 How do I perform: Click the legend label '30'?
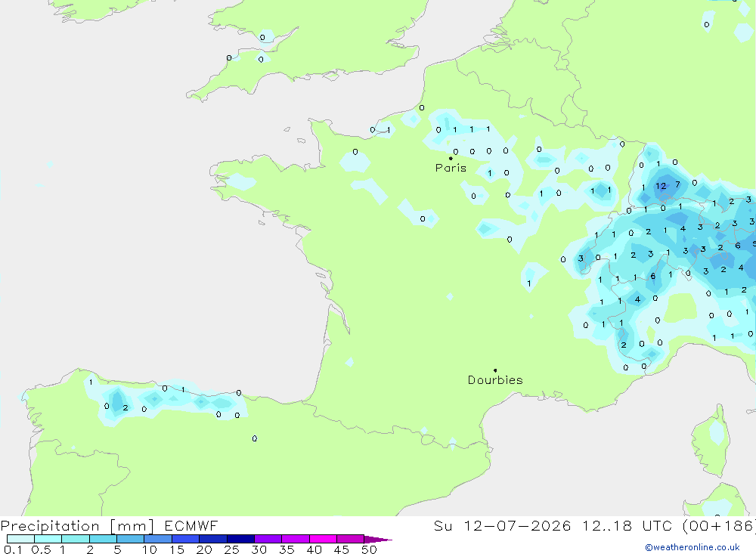click(x=259, y=549)
